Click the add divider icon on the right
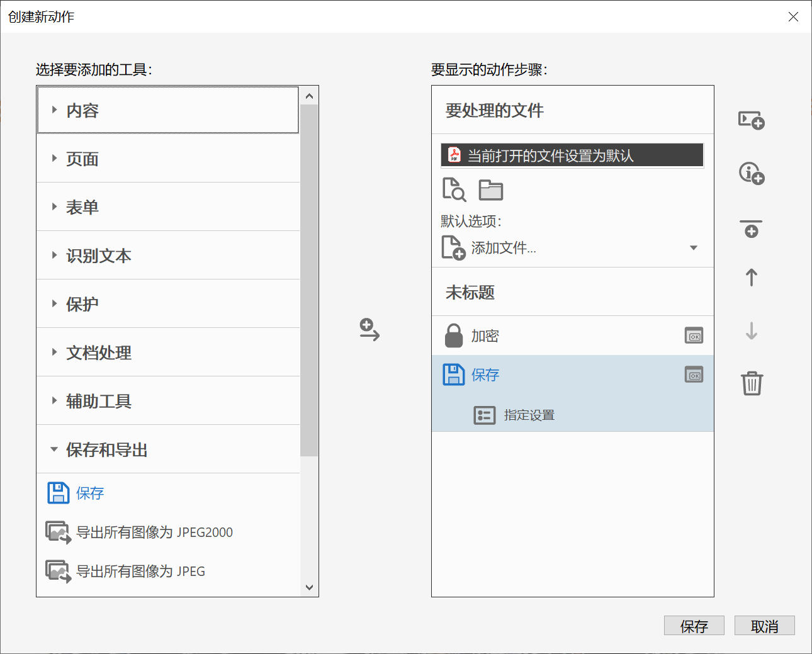Image resolution: width=812 pixels, height=654 pixels. click(752, 228)
